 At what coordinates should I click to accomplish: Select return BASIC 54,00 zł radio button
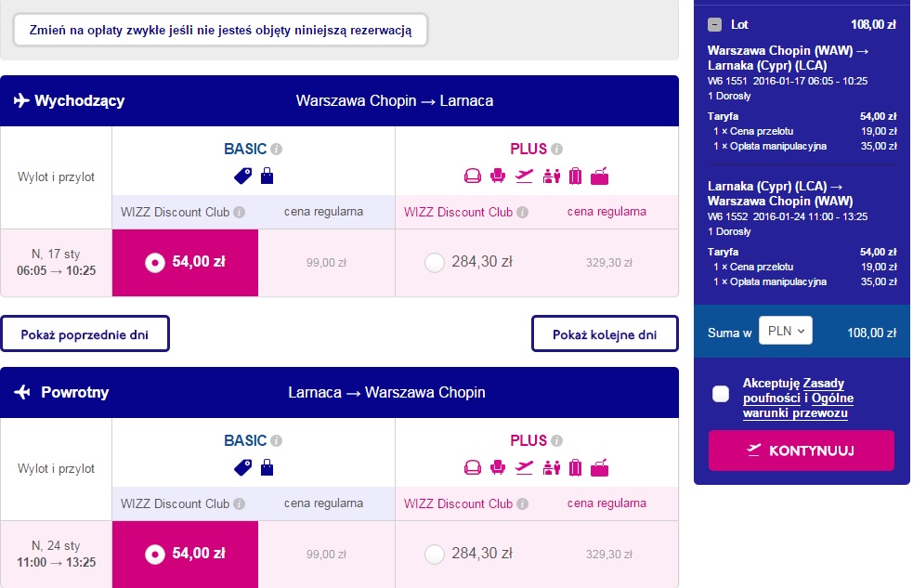[155, 555]
